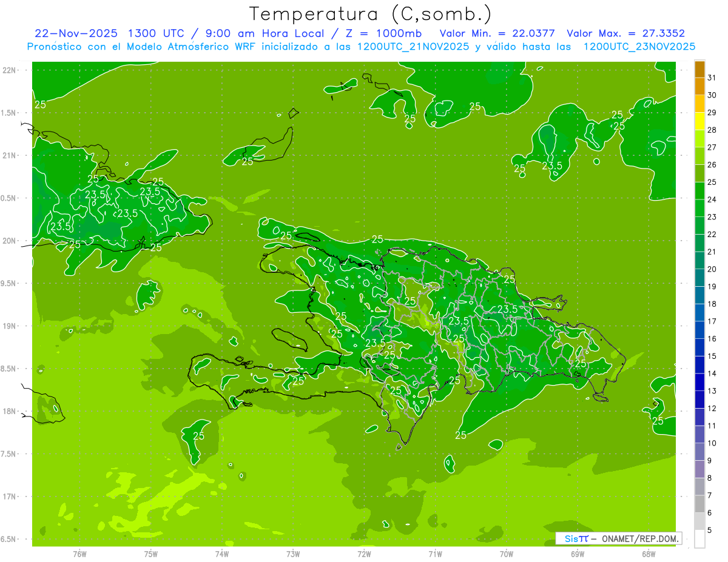
Task: Click the 22N latitude axis label
Action: point(9,70)
